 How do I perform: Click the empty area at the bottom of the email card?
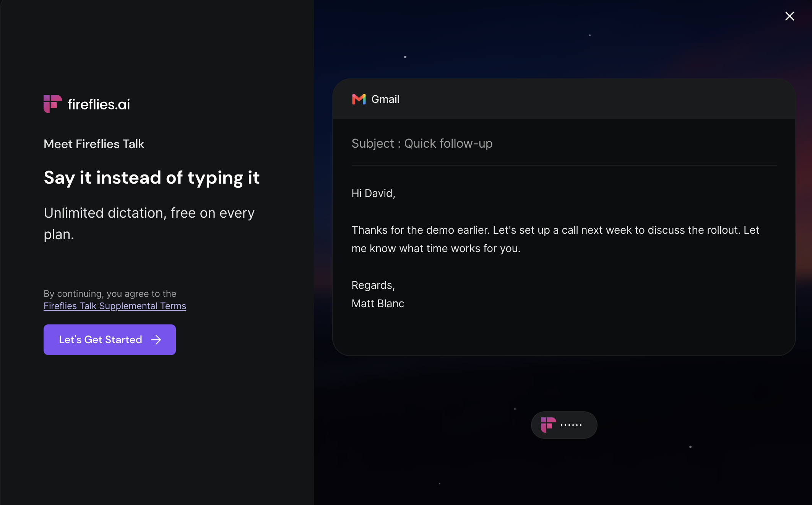click(564, 334)
